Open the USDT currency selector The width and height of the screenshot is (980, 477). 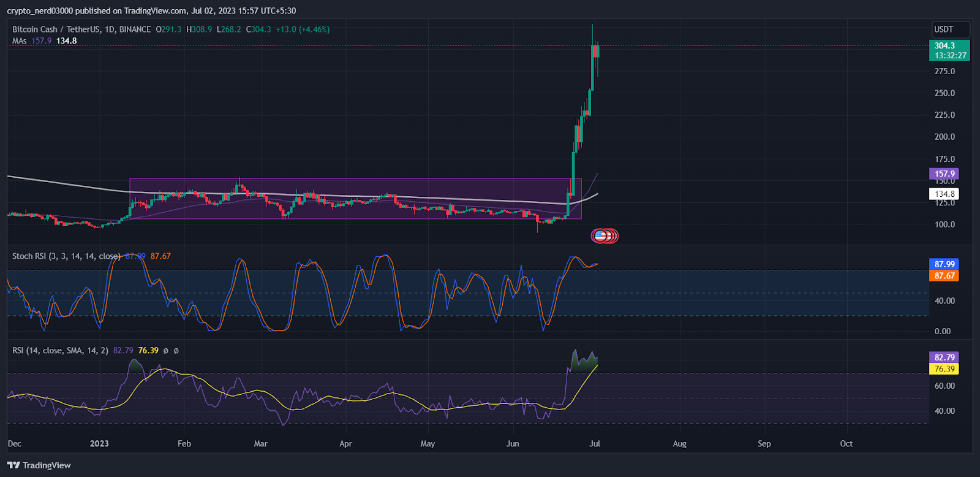tap(951, 29)
